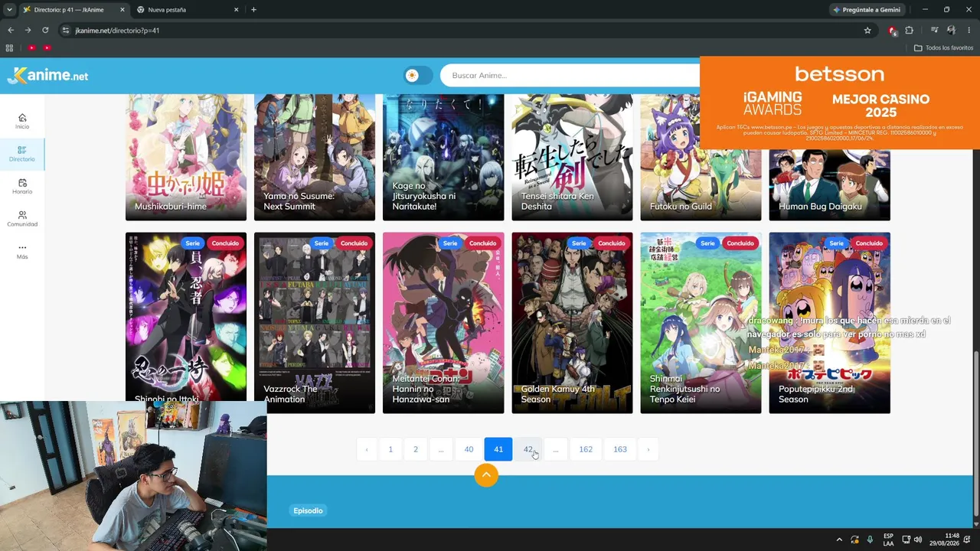The image size is (980, 551).
Task: Open the volume icon in system tray
Action: (x=918, y=540)
